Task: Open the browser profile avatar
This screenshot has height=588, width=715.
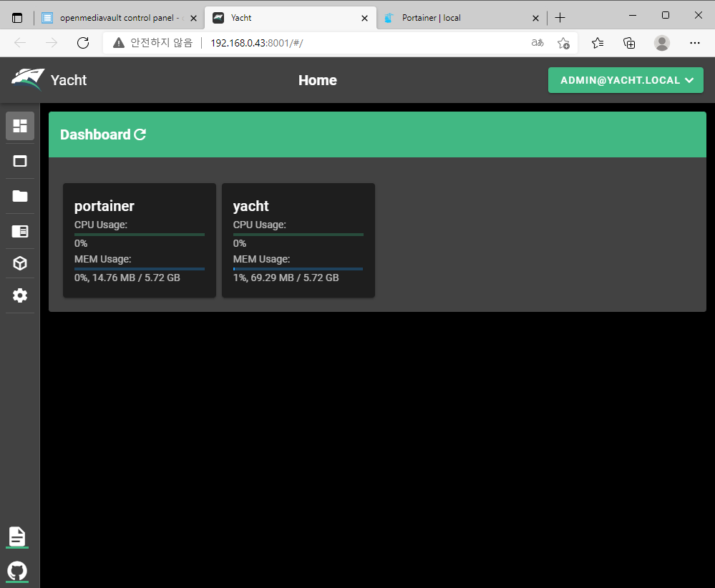Action: tap(661, 43)
